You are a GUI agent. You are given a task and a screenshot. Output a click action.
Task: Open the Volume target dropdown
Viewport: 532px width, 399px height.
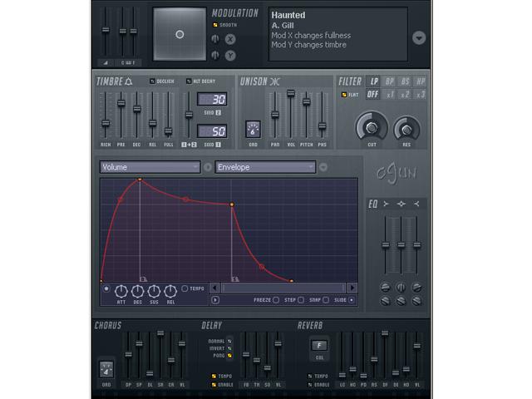150,167
